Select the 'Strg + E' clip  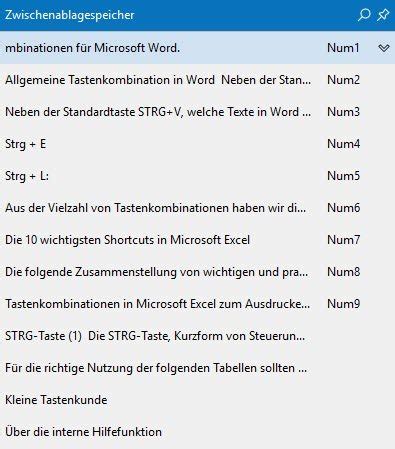[x=197, y=144]
